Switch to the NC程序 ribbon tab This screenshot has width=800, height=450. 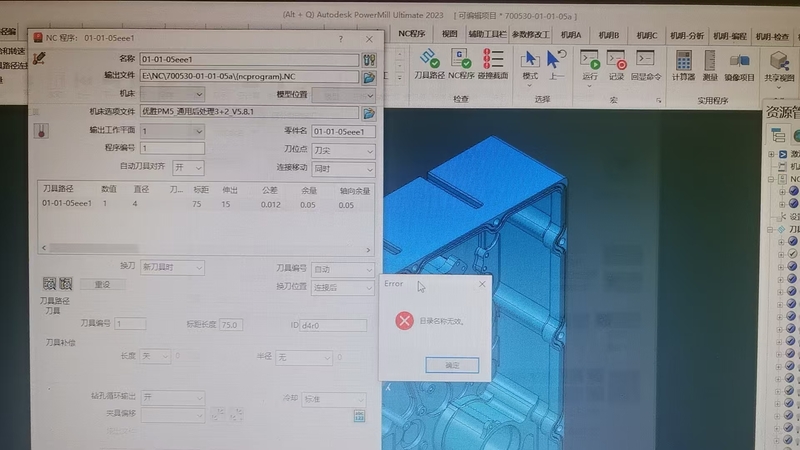tap(412, 34)
